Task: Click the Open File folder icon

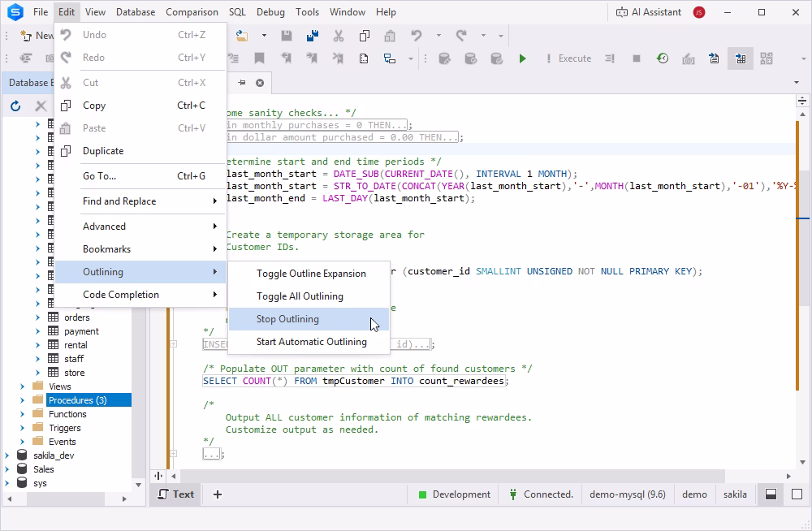Action: click(x=241, y=35)
